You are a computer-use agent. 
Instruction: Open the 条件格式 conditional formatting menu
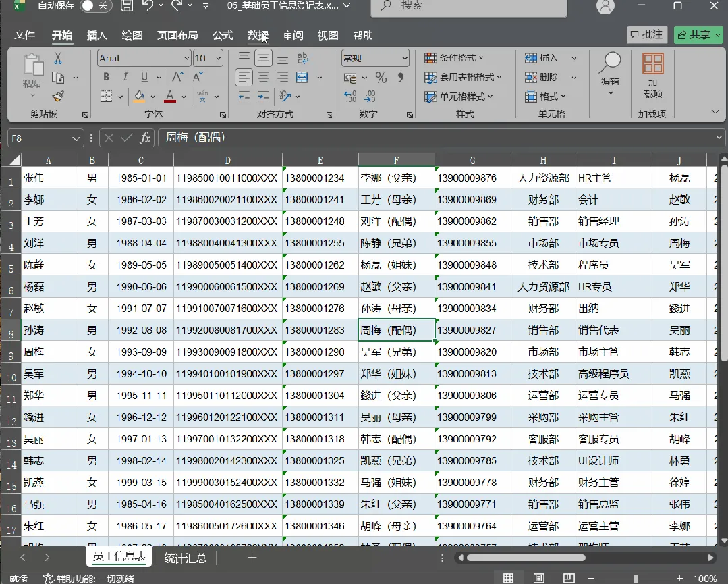[455, 58]
